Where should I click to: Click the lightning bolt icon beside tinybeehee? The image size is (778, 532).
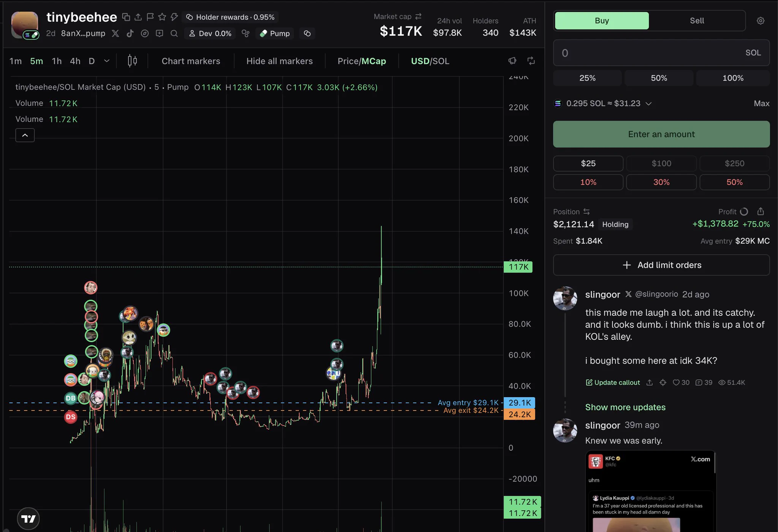click(174, 17)
